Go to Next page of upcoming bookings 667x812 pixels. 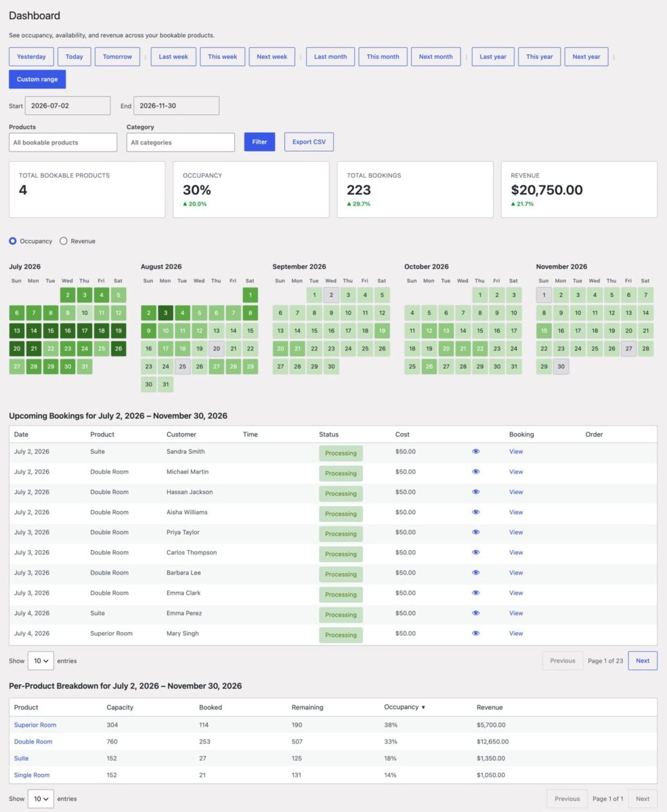[643, 660]
